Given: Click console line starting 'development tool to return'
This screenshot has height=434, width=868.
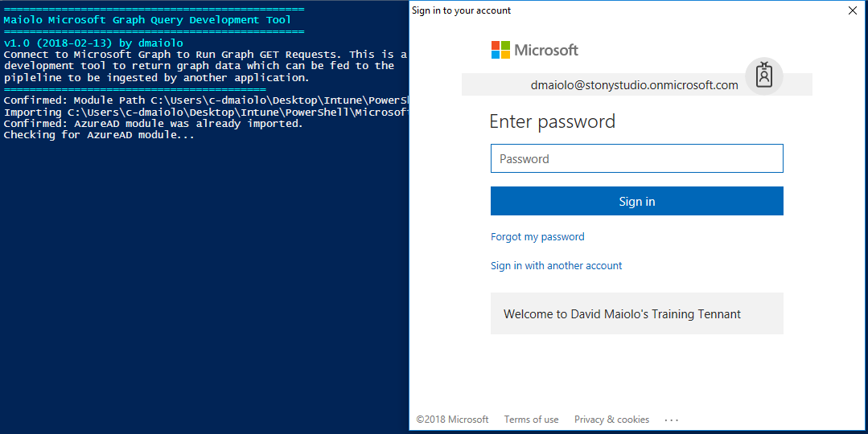Looking at the screenshot, I should pos(199,66).
